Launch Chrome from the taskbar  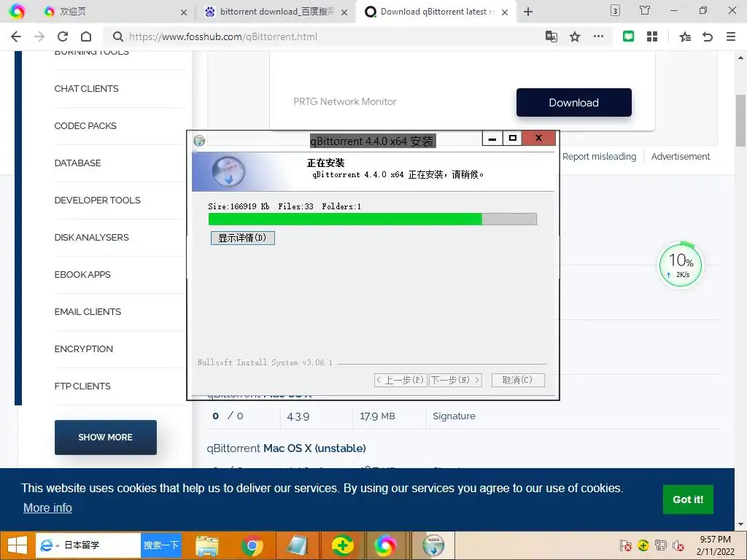pyautogui.click(x=252, y=545)
